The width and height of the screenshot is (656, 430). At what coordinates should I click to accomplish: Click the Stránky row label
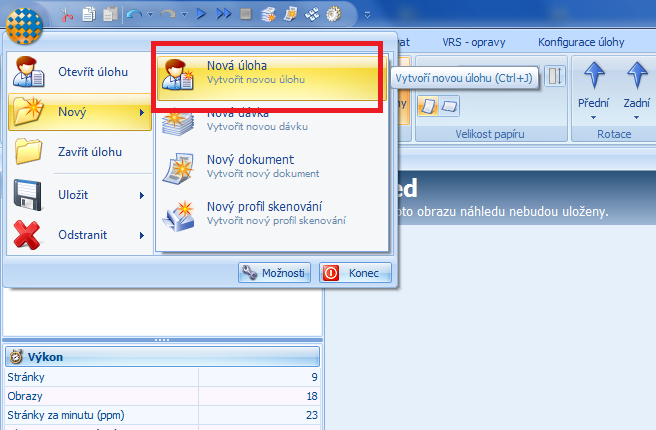26,377
